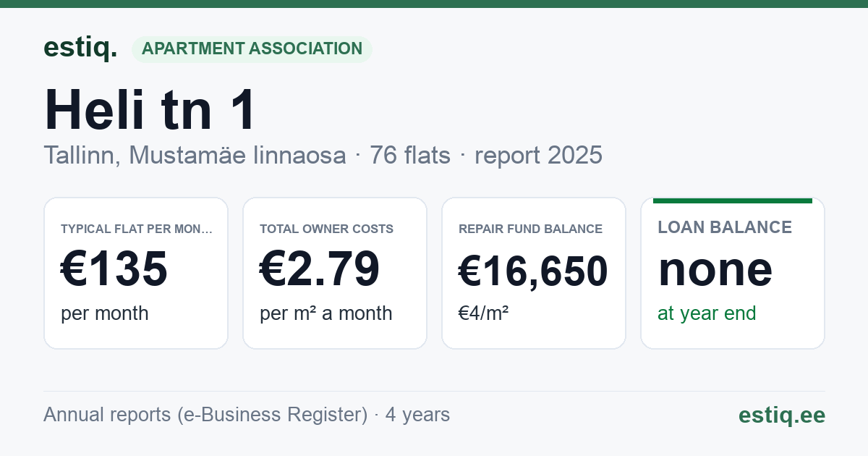Screen dimensions: 868x456
Task: Click the €4/m² text
Action: point(483,313)
